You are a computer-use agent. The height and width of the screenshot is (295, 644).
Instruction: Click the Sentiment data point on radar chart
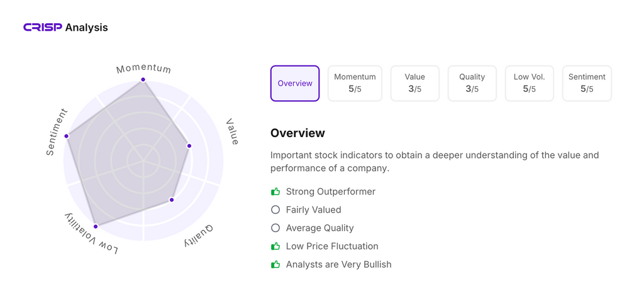pos(67,136)
